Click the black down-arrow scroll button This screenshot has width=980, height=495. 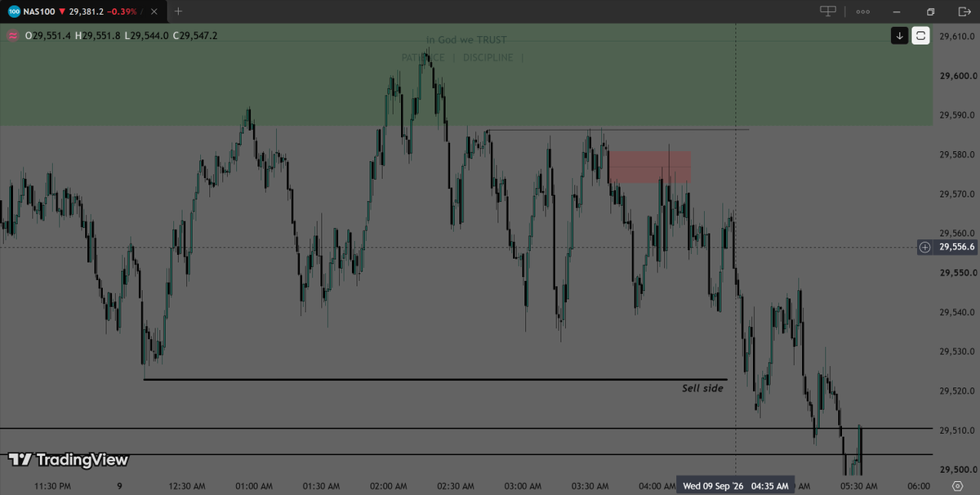pyautogui.click(x=899, y=36)
